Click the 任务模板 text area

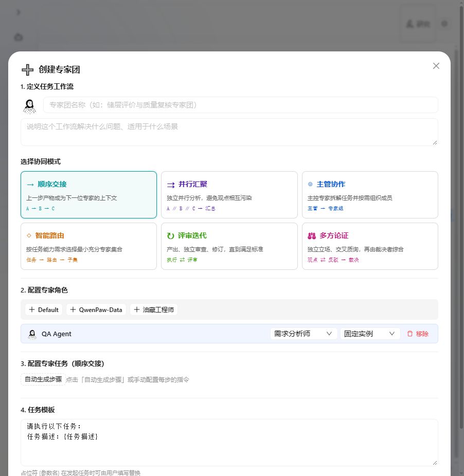coord(229,443)
